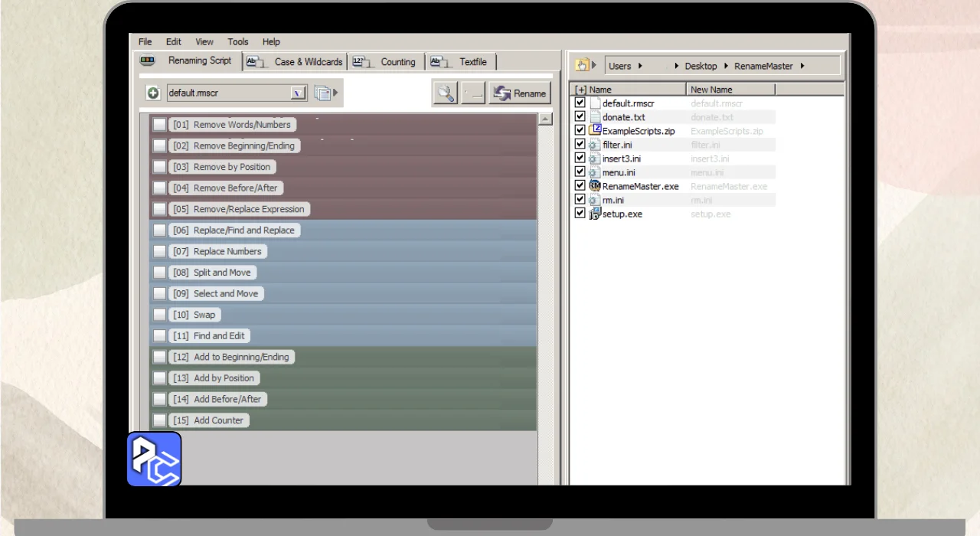Expand the arrow after Desktop in path
Viewport: 980px width, 536px height.
click(x=727, y=66)
